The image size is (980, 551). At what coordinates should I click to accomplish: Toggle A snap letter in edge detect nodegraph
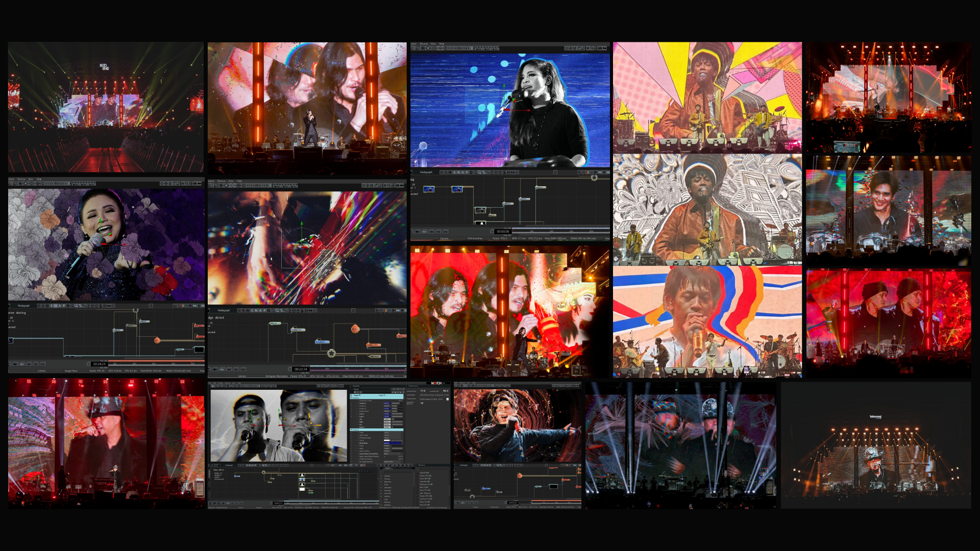[260, 310]
